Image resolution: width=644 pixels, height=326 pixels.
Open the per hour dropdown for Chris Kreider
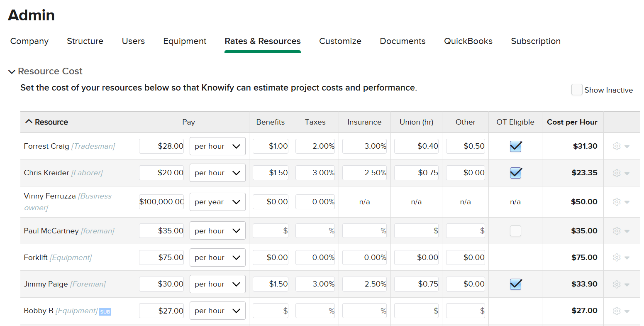pyautogui.click(x=217, y=173)
